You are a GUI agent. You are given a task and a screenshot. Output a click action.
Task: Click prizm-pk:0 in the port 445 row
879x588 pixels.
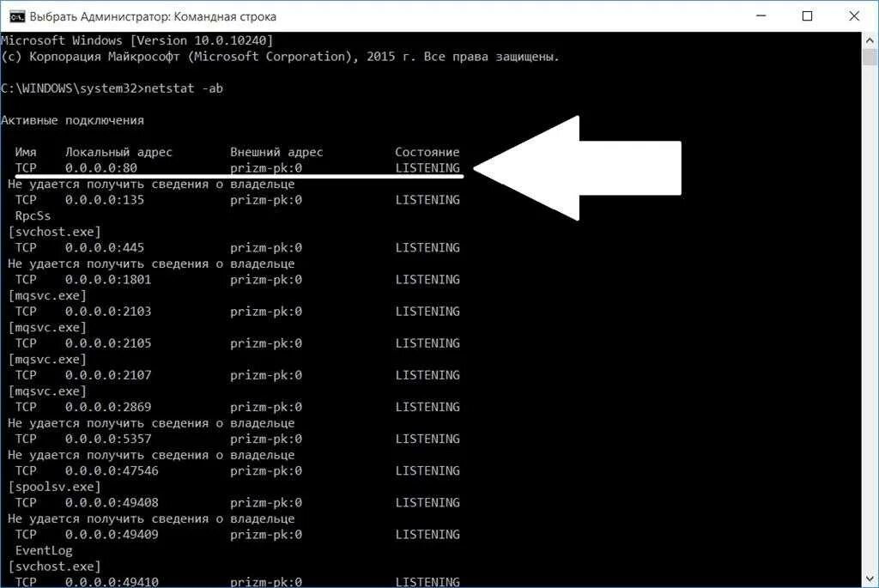(x=266, y=247)
